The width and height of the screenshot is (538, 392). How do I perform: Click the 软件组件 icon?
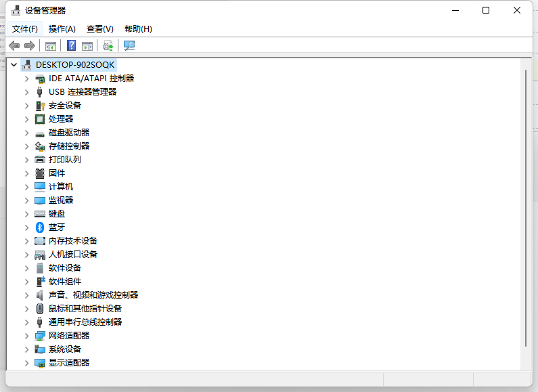40,282
